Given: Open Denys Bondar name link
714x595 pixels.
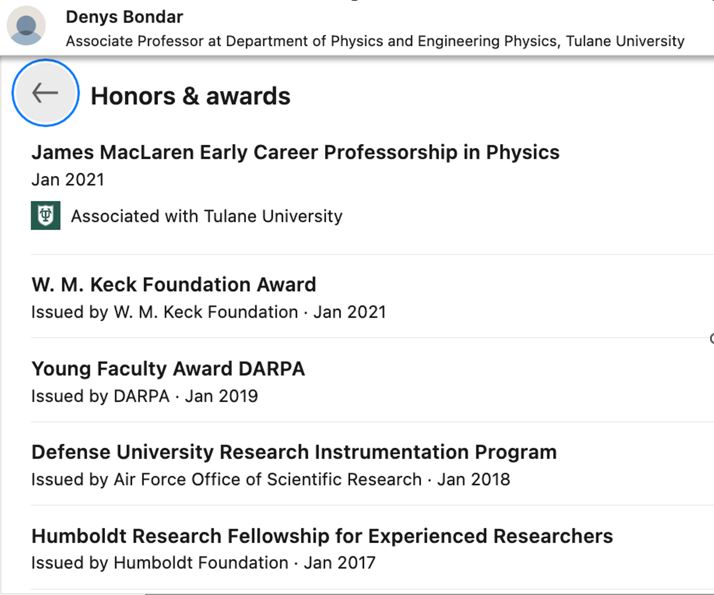Looking at the screenshot, I should [124, 17].
